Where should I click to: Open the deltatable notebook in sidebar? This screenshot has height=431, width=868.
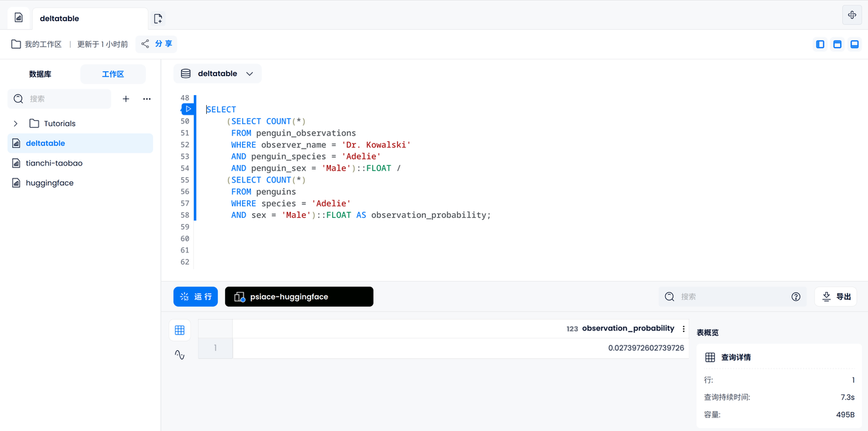80,143
